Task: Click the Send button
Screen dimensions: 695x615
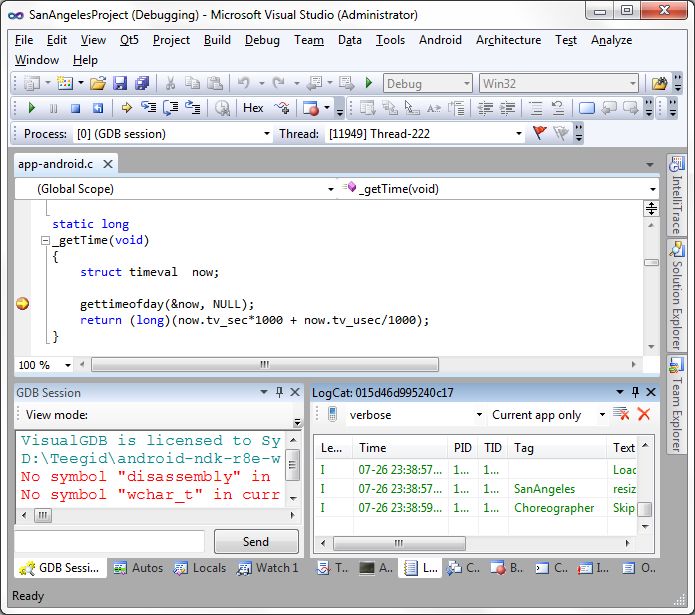Action: coord(256,541)
